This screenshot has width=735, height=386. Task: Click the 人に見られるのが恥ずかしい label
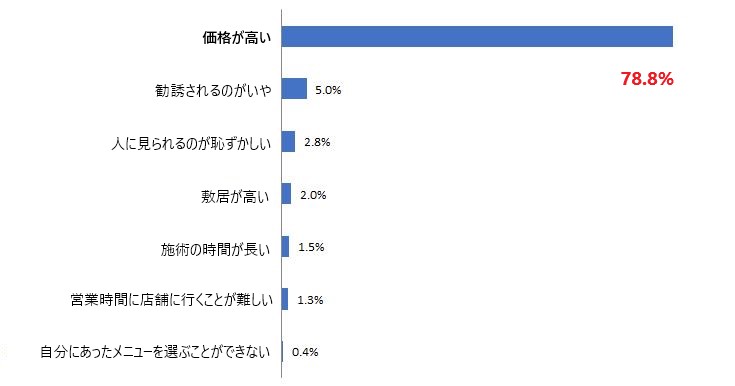click(x=191, y=143)
